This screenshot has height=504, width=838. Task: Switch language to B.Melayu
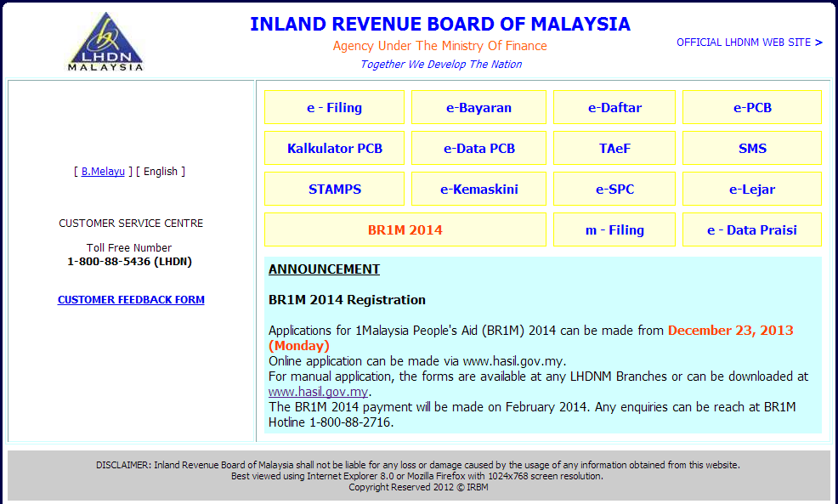click(x=103, y=172)
